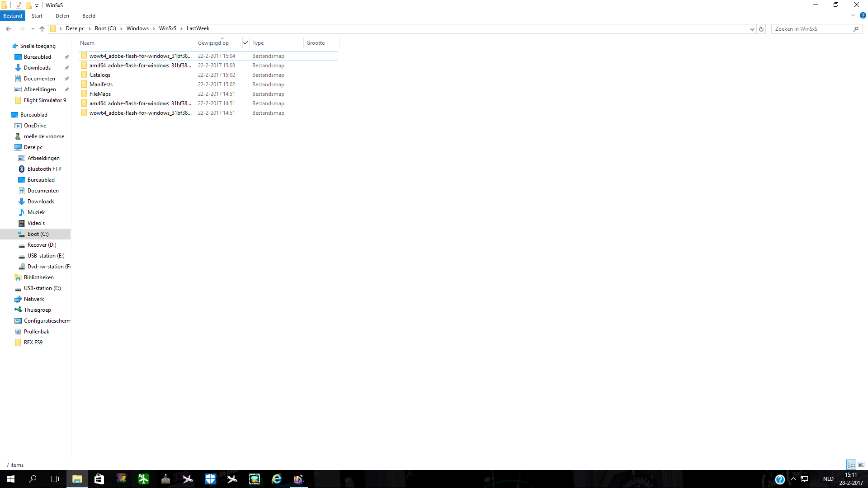Click the Boot (C:) breadcrumb
868x488 pixels.
tap(105, 28)
